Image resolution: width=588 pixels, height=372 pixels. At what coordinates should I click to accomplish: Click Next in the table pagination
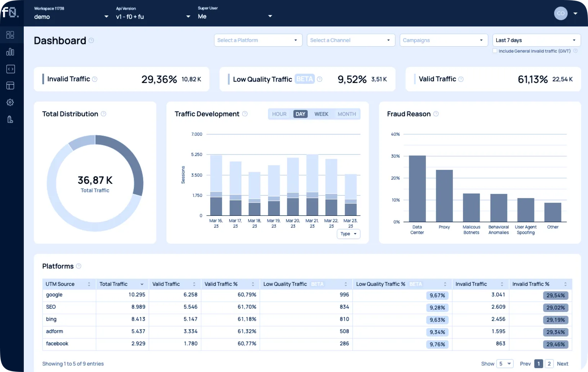click(562, 364)
